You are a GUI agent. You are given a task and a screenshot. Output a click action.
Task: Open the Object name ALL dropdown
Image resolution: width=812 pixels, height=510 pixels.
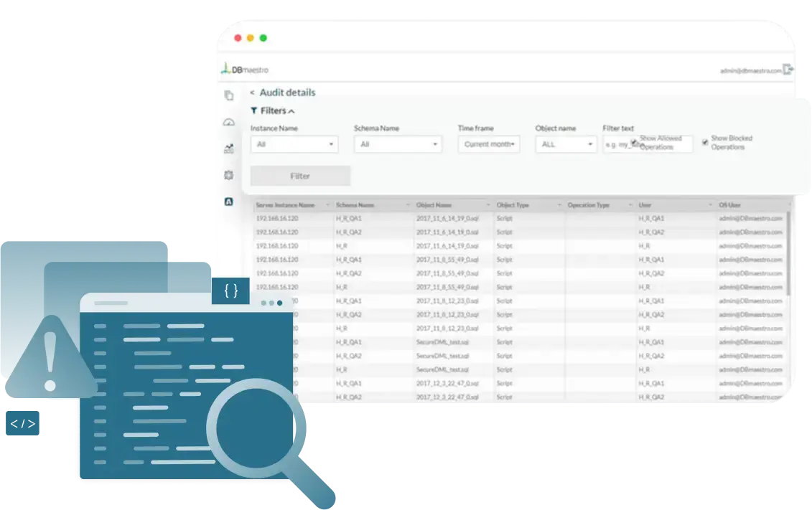click(x=566, y=144)
